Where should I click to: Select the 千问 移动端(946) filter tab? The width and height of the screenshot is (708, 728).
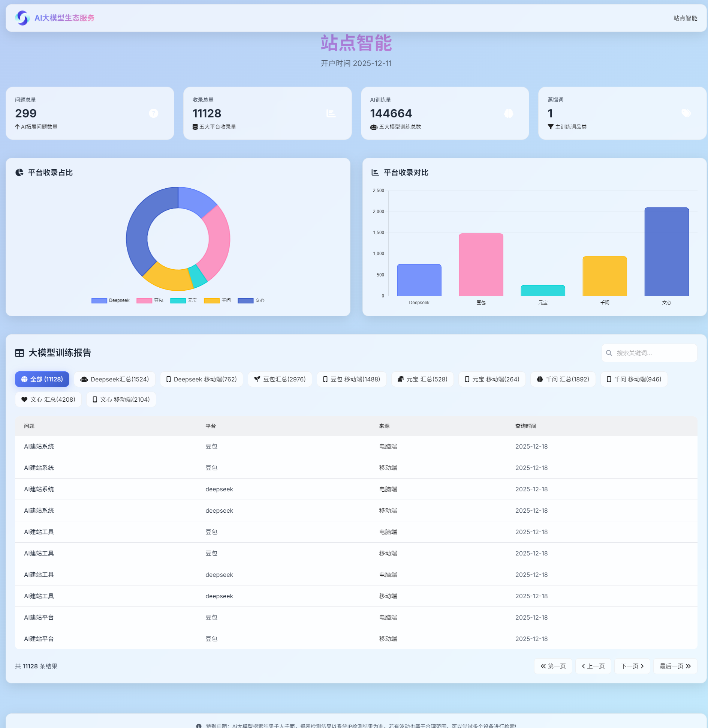(634, 379)
